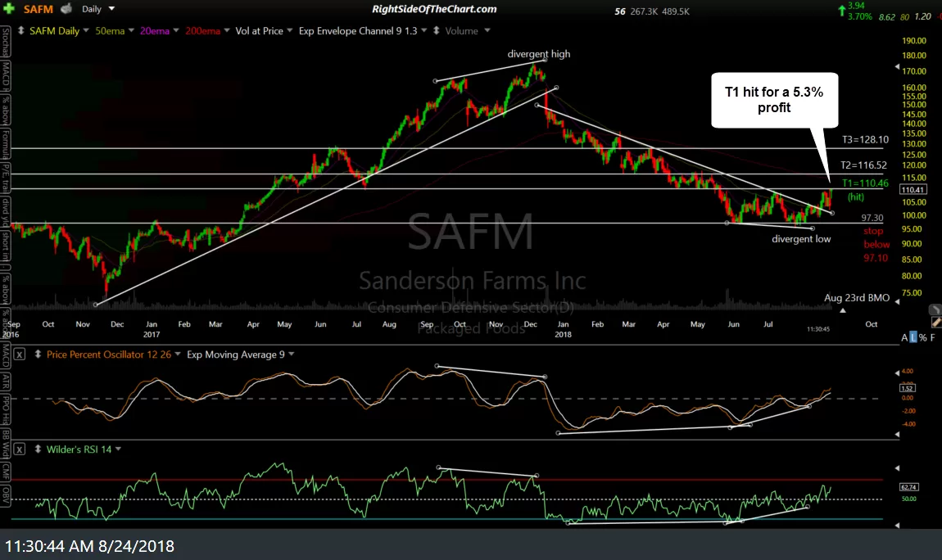The image size is (942, 560).
Task: Select the % percent scaling mode
Action: pyautogui.click(x=922, y=338)
